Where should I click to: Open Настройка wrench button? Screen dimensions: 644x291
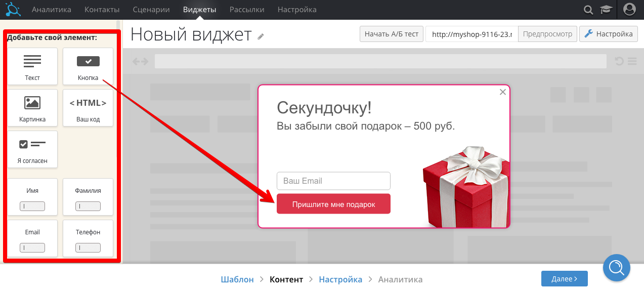point(609,34)
